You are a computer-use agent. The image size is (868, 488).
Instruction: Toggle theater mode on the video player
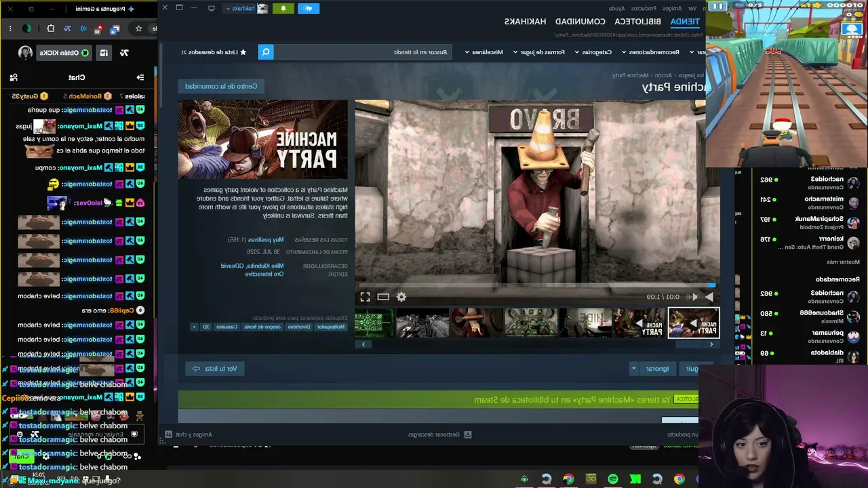[383, 297]
